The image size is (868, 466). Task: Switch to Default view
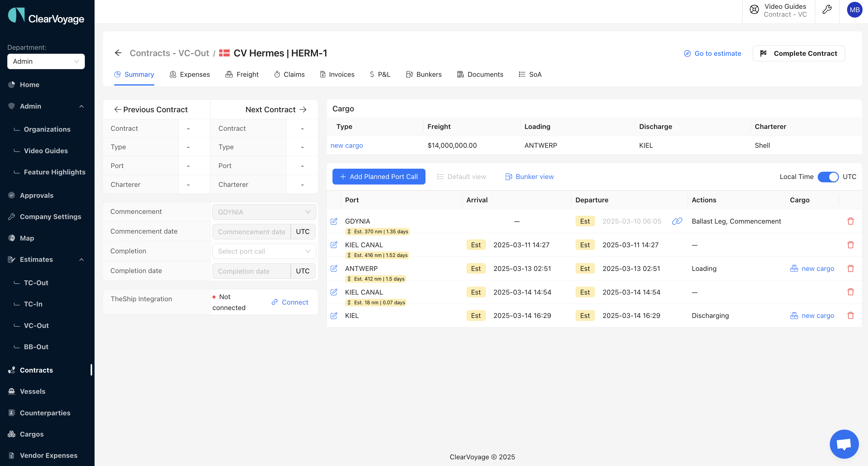[x=461, y=177]
